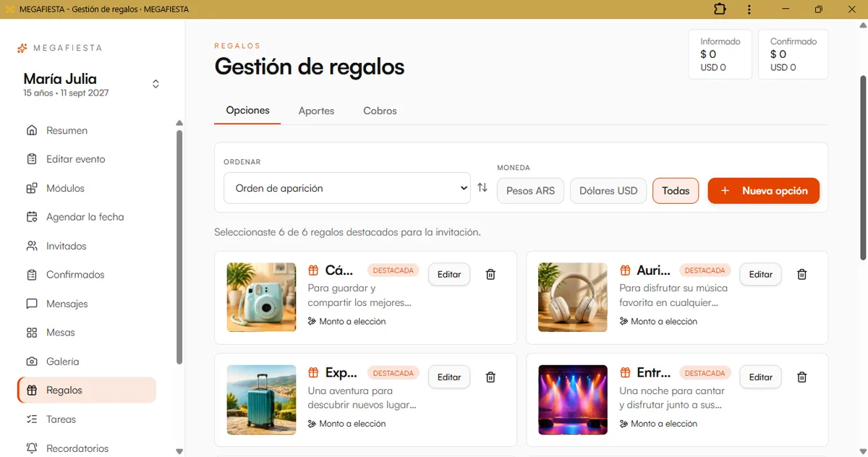The height and width of the screenshot is (457, 868).
Task: Open Galería from the sidebar camera icon
Action: pyautogui.click(x=32, y=362)
